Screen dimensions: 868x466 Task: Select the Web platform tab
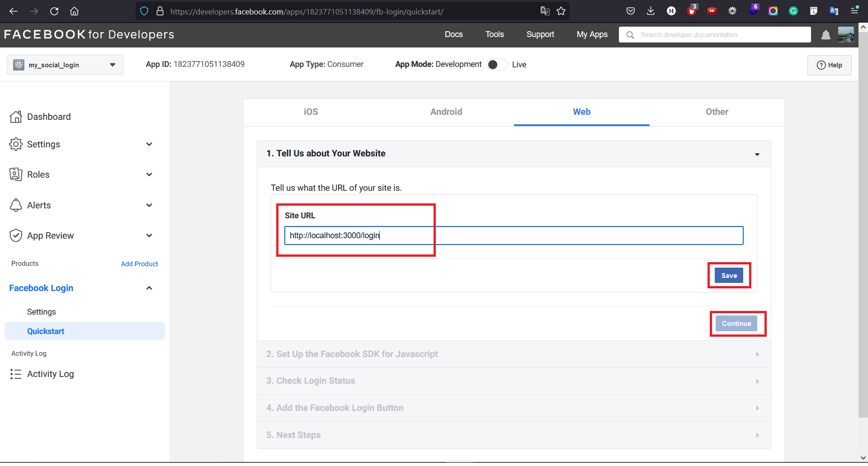pyautogui.click(x=582, y=112)
